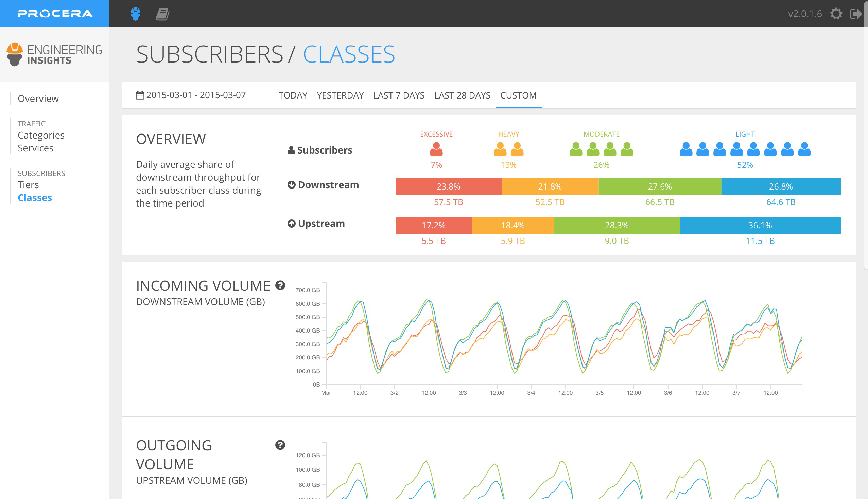Image resolution: width=868 pixels, height=500 pixels.
Task: Click the 5.9 TB upstream value
Action: (513, 241)
